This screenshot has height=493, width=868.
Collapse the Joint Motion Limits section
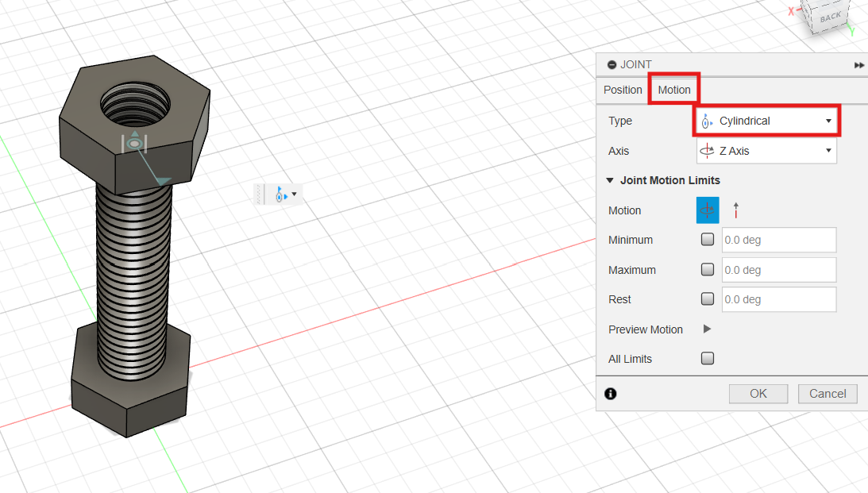(x=610, y=180)
